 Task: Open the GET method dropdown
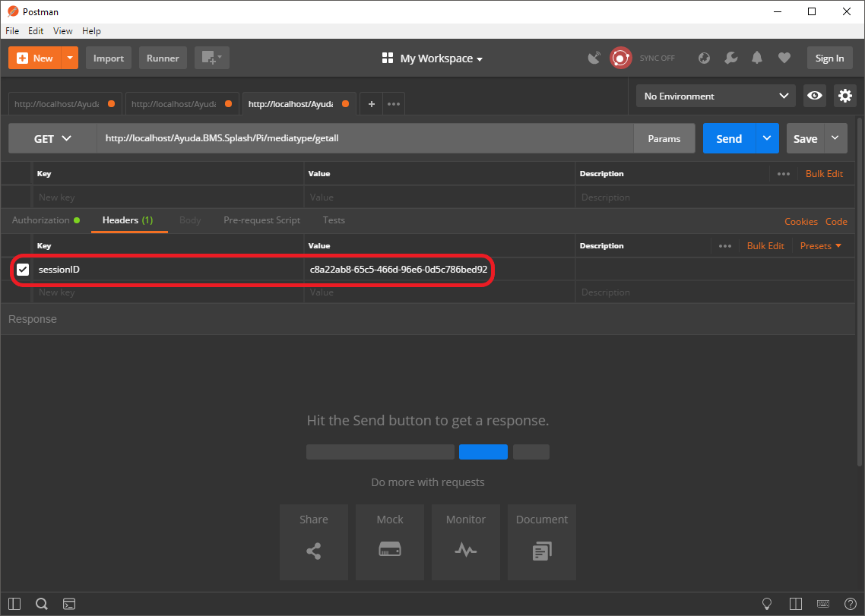tap(52, 138)
